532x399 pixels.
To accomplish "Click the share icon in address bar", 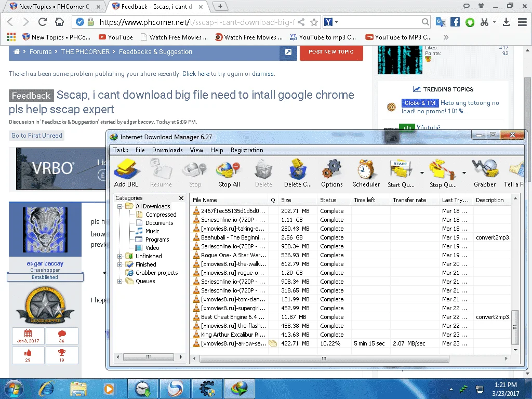I will click(x=301, y=22).
